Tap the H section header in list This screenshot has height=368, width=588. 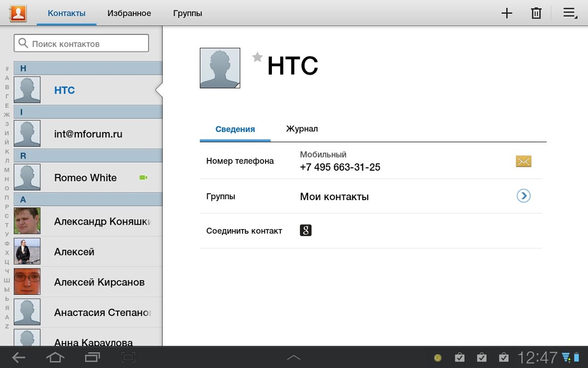[x=88, y=68]
